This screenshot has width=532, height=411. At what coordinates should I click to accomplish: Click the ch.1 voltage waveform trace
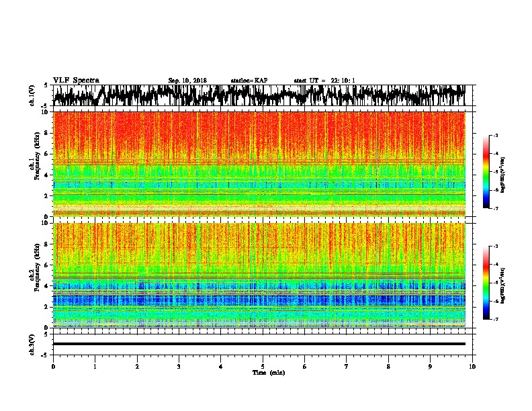(x=259, y=95)
